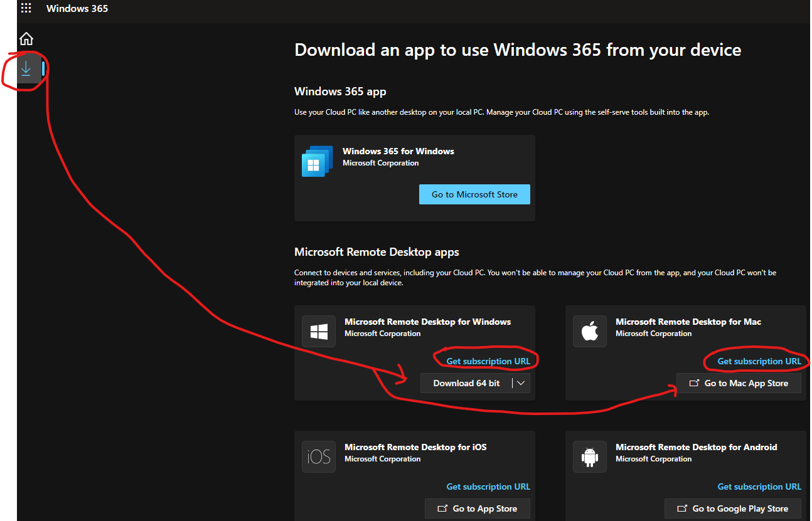Click Microsoft Remote Desktop for iOS title
The height and width of the screenshot is (521, 812).
415,447
